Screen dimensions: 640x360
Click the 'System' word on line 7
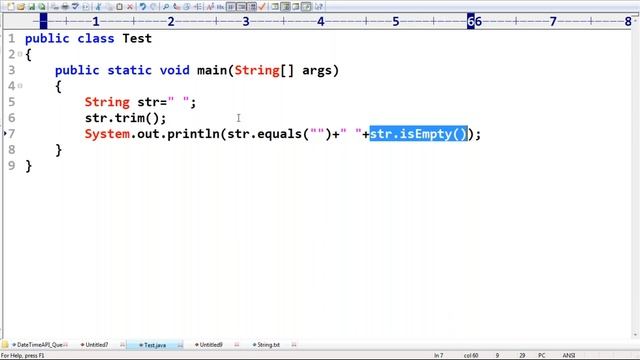pyautogui.click(x=107, y=134)
